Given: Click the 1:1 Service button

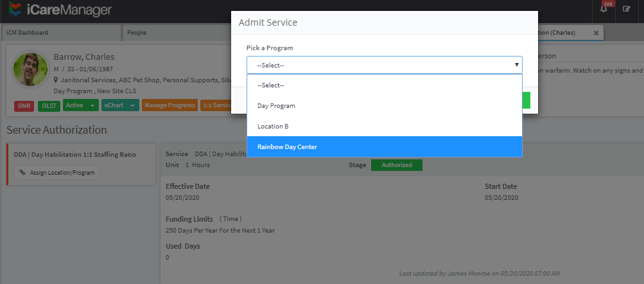Looking at the screenshot, I should click(x=216, y=105).
